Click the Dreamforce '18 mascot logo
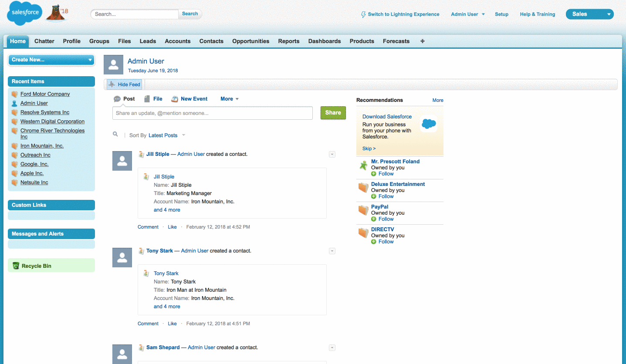This screenshot has height=364, width=626. coord(58,13)
